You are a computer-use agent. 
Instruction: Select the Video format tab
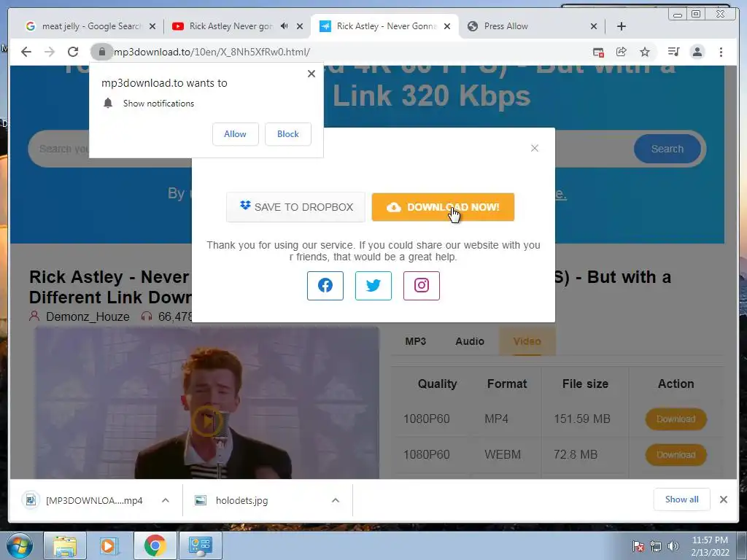(527, 341)
